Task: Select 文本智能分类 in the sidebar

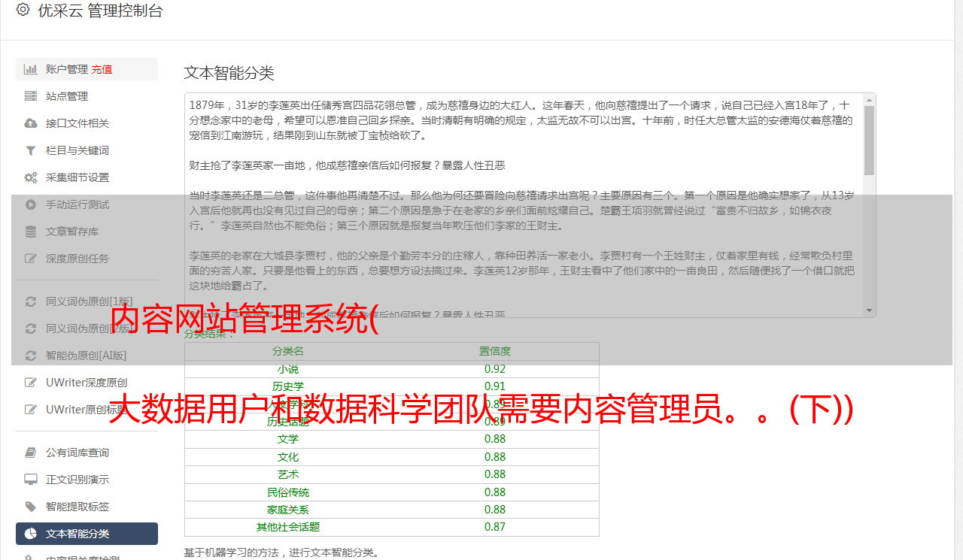Action: click(x=87, y=534)
